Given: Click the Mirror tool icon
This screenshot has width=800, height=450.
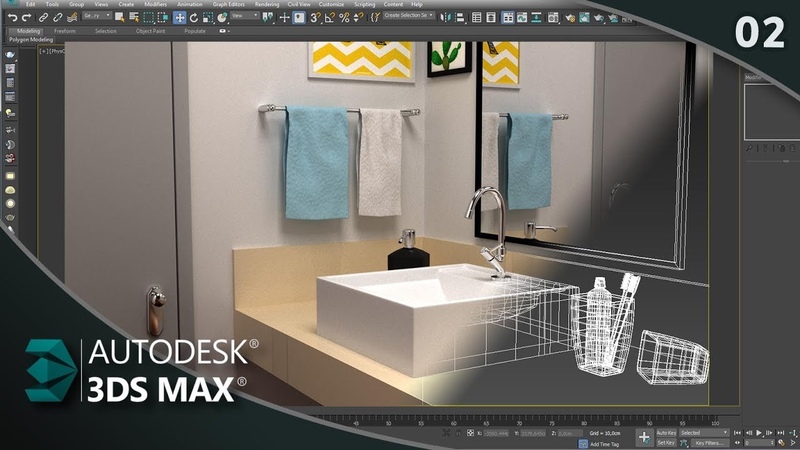Looking at the screenshot, I should (x=445, y=18).
